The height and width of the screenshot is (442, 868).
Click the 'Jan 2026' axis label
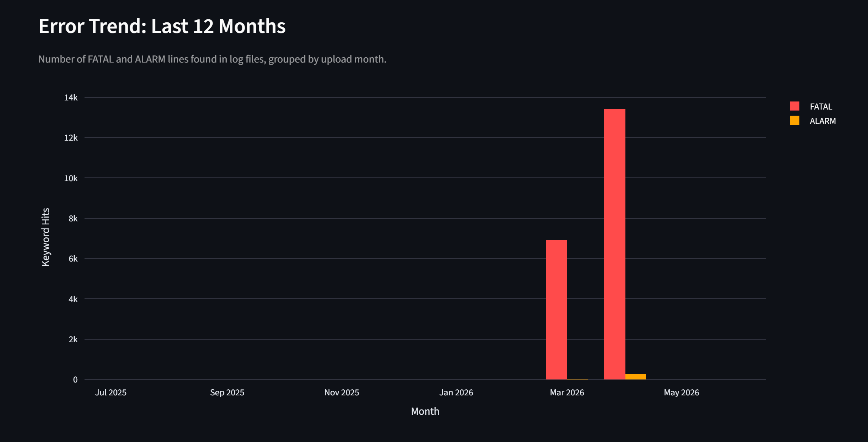[456, 393]
